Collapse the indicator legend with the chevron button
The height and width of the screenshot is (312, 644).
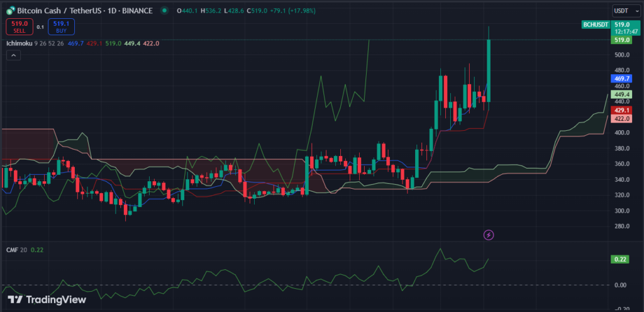(x=14, y=55)
